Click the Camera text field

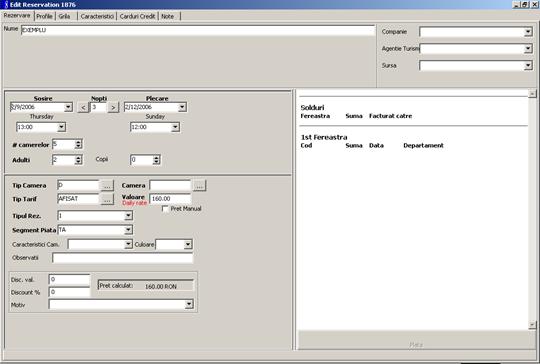(170, 185)
